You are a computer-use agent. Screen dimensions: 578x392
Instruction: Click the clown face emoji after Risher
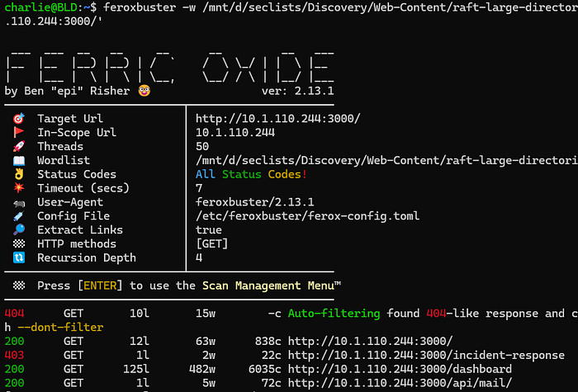click(144, 91)
